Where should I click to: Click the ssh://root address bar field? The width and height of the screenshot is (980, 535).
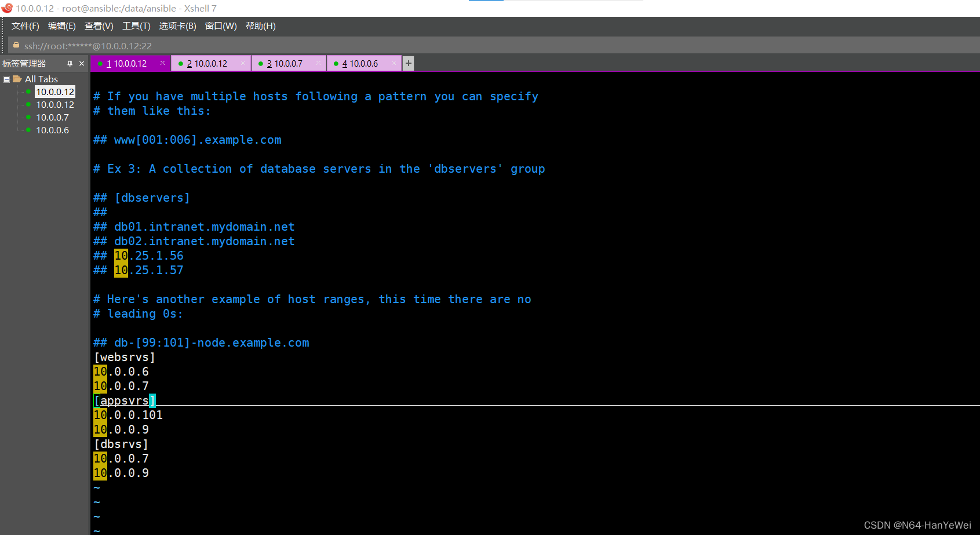coord(494,46)
